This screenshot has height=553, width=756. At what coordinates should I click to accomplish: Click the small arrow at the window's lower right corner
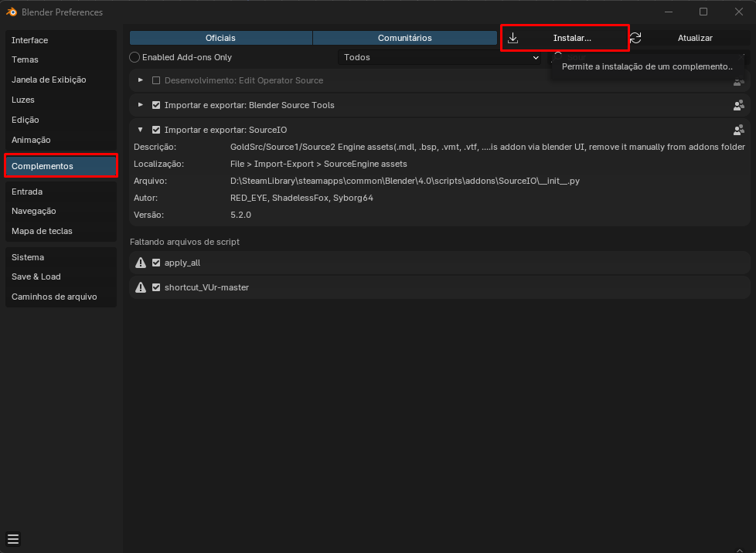740,550
